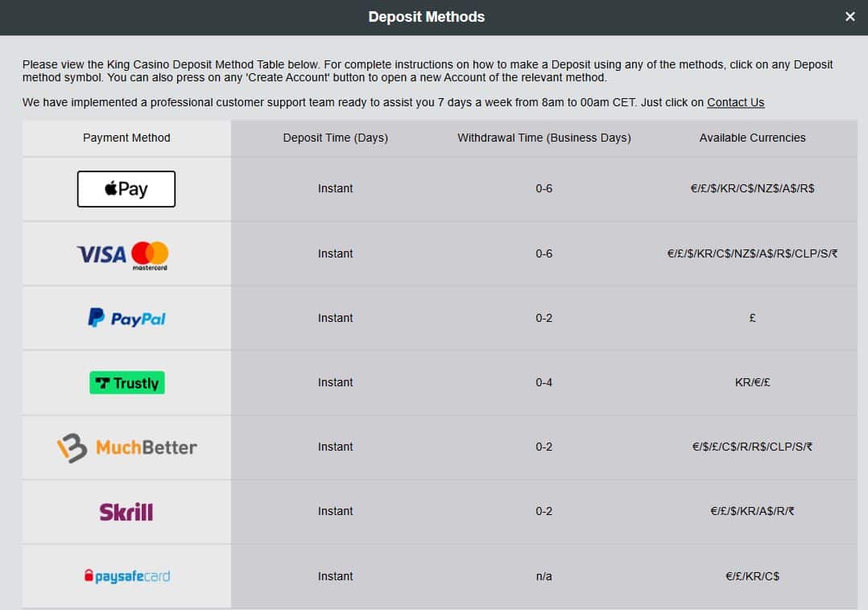
Task: Click the Available Currencies header
Action: pyautogui.click(x=752, y=138)
